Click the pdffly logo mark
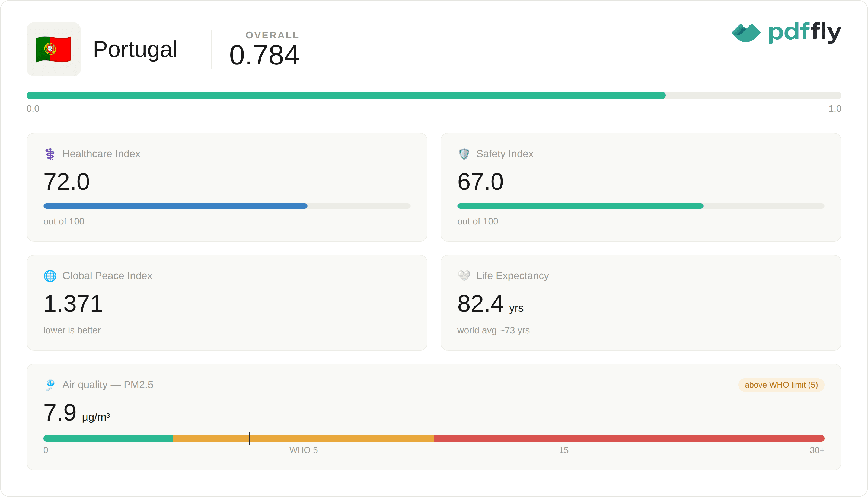868x497 pixels. click(746, 33)
